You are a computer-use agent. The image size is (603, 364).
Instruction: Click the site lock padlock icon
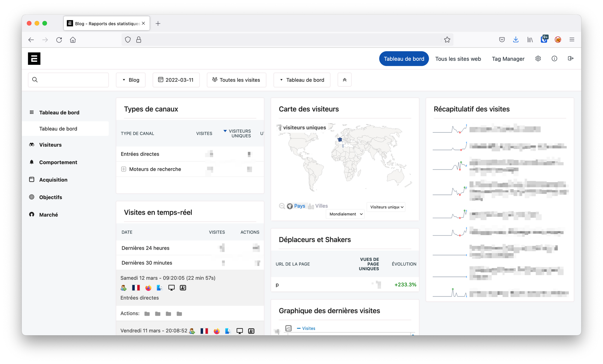(x=139, y=40)
